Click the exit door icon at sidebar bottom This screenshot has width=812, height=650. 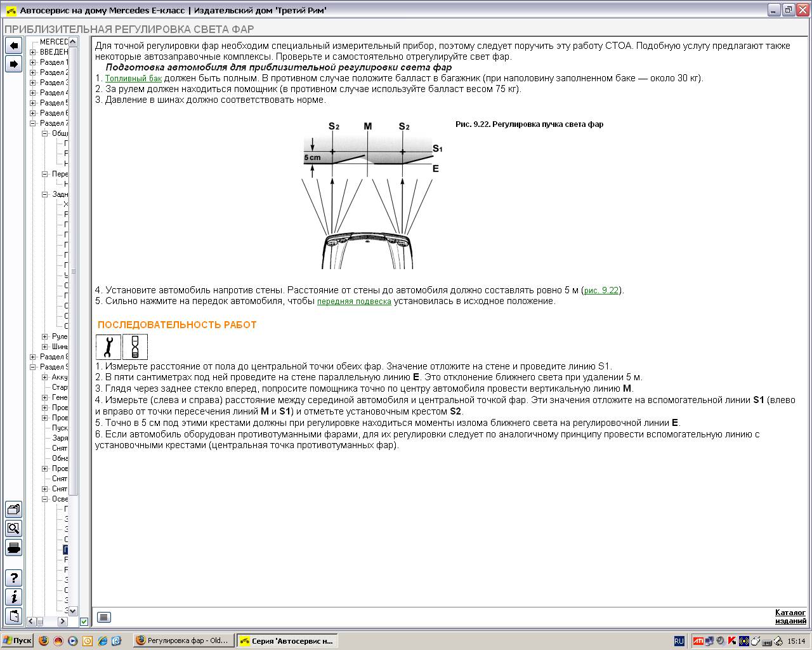[x=13, y=616]
